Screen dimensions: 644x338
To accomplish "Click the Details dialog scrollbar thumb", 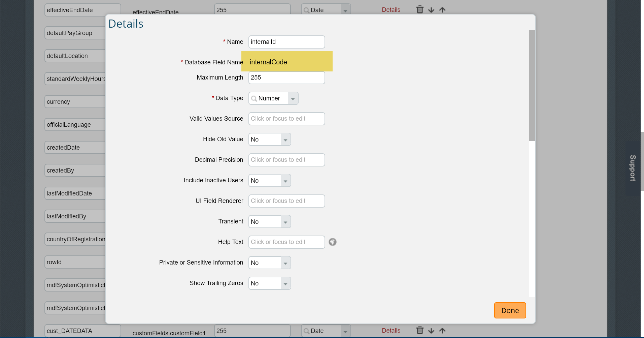I will 532,86.
